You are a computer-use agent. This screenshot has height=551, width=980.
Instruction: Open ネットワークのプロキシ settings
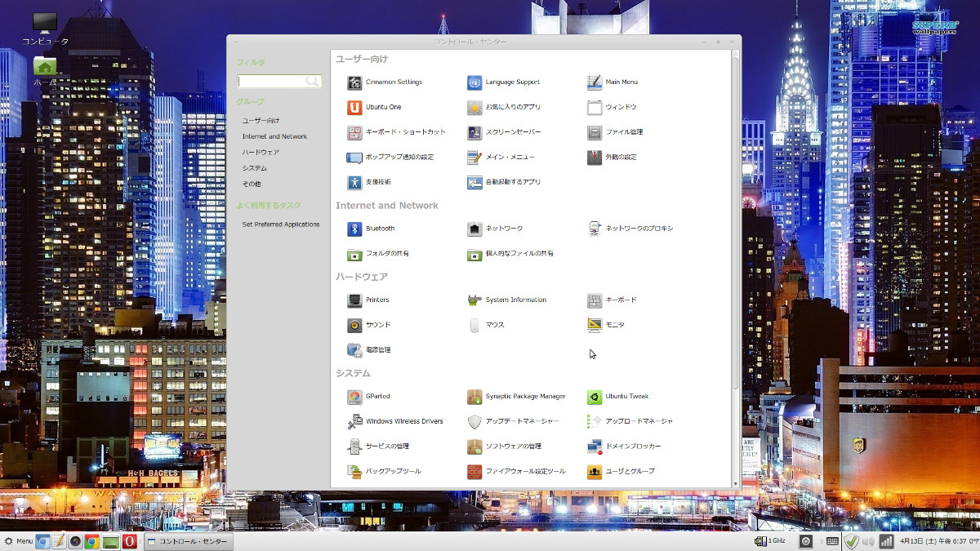click(630, 229)
